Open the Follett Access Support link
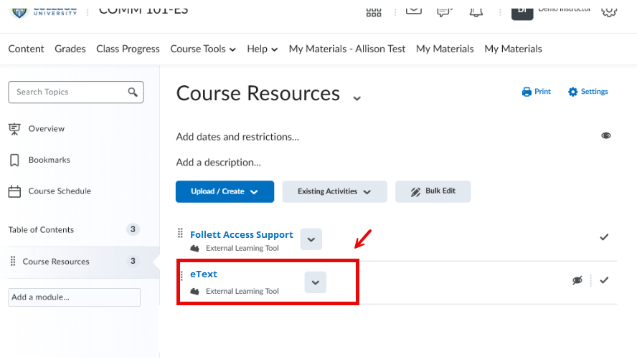The image size is (637, 364). (241, 234)
